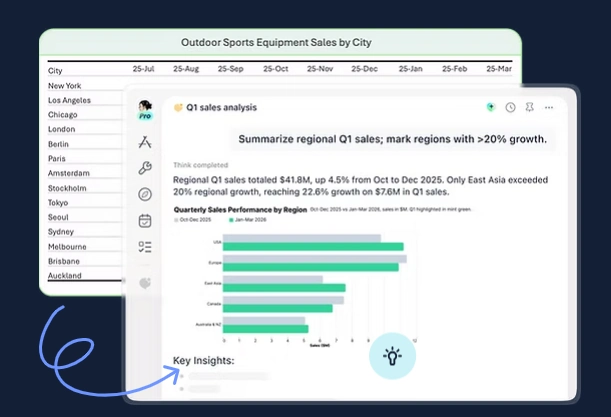This screenshot has height=417, width=611.
Task: Click the green USA bar in chart
Action: (x=313, y=247)
